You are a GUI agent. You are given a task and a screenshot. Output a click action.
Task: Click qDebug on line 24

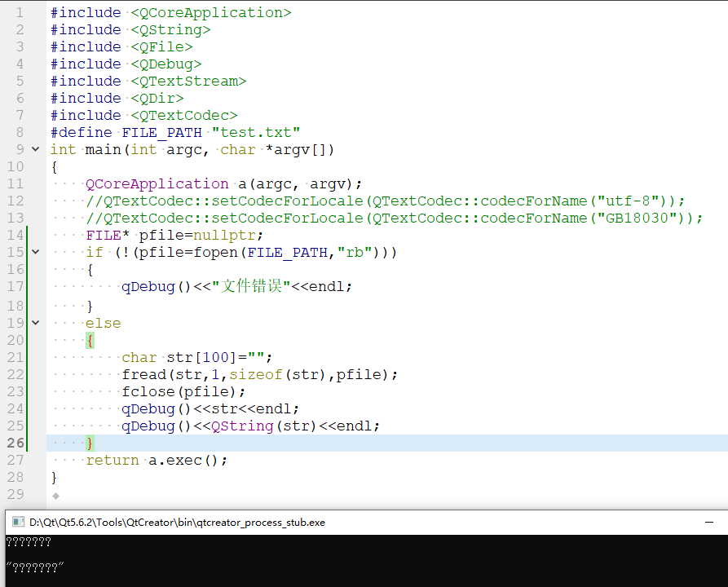[148, 409]
